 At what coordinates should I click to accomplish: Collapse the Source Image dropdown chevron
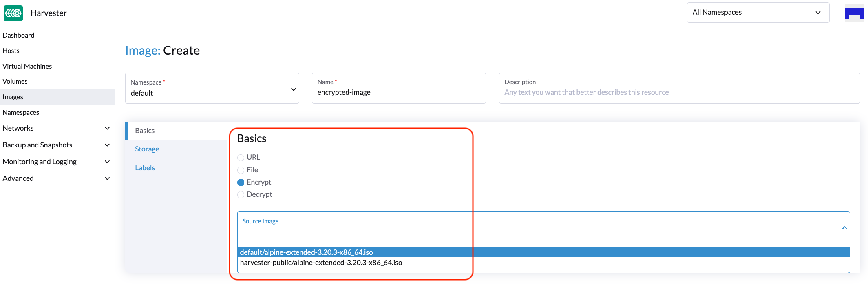pos(844,228)
